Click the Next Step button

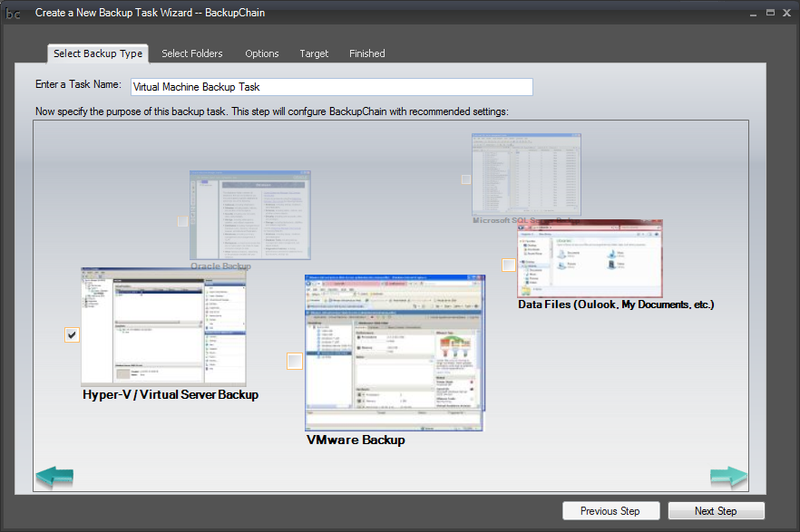point(716,510)
